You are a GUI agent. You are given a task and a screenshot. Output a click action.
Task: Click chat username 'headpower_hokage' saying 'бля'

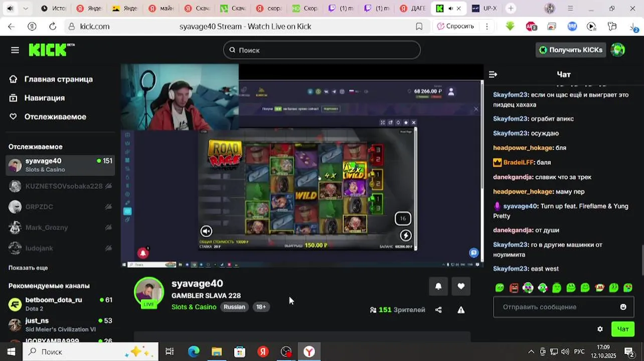[x=523, y=148]
